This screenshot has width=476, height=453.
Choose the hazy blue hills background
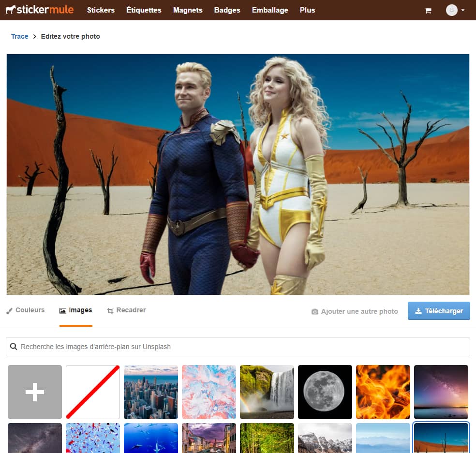click(x=383, y=438)
